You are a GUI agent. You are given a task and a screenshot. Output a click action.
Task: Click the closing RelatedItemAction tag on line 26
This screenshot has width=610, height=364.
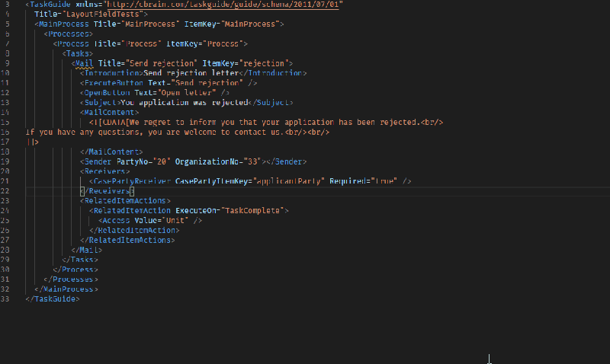[134, 231]
